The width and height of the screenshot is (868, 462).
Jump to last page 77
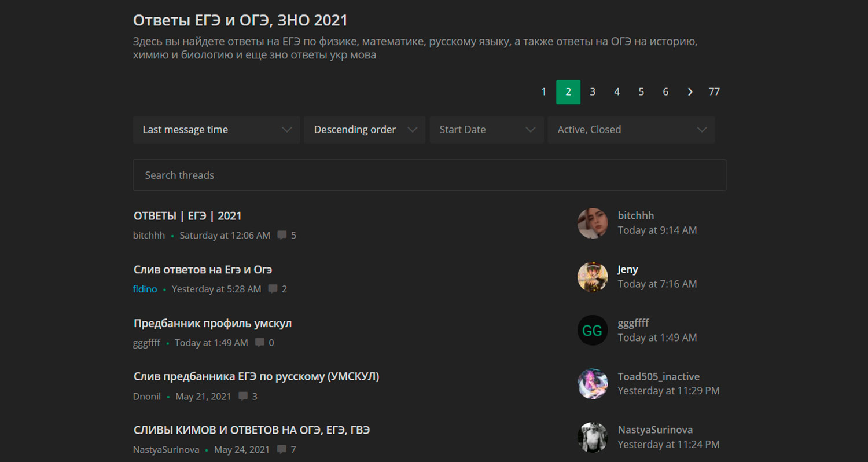pos(714,92)
